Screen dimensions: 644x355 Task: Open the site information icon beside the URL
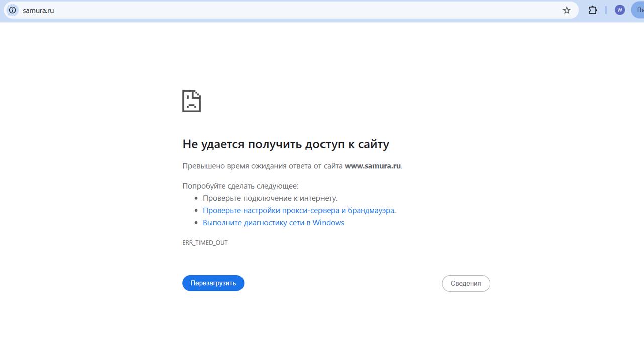tap(13, 10)
